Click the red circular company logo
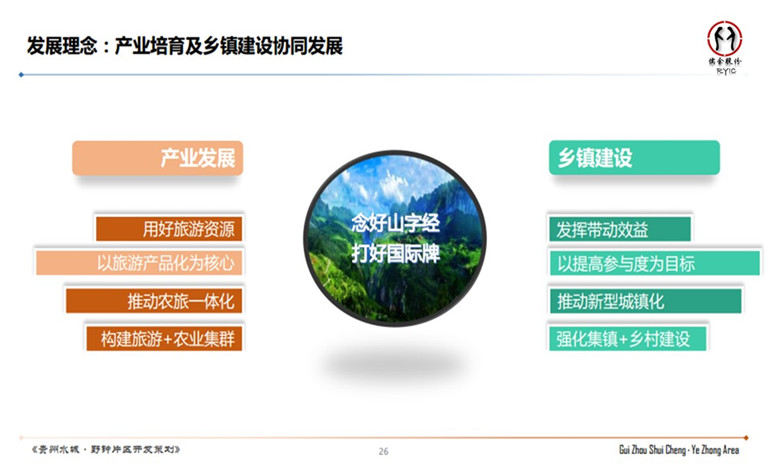This screenshot has height=470, width=770. coord(725,39)
